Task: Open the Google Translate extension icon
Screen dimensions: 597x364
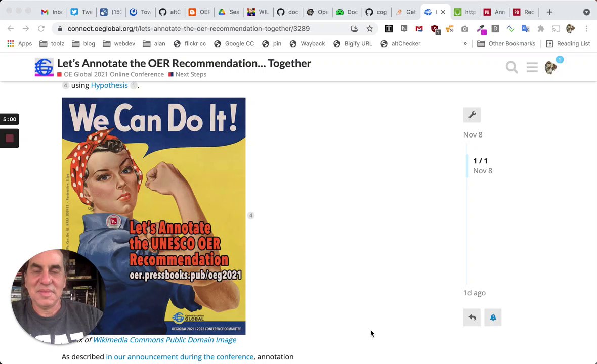Action: 526,28
